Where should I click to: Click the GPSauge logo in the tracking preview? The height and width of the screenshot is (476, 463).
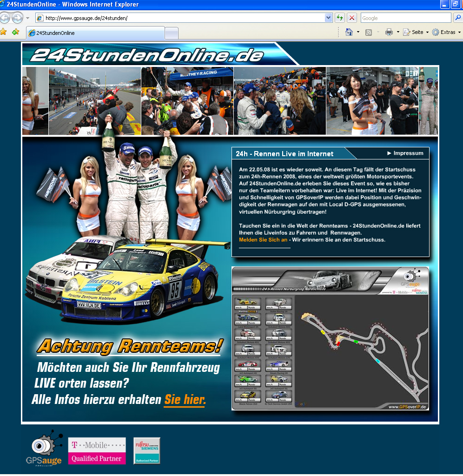point(410,279)
